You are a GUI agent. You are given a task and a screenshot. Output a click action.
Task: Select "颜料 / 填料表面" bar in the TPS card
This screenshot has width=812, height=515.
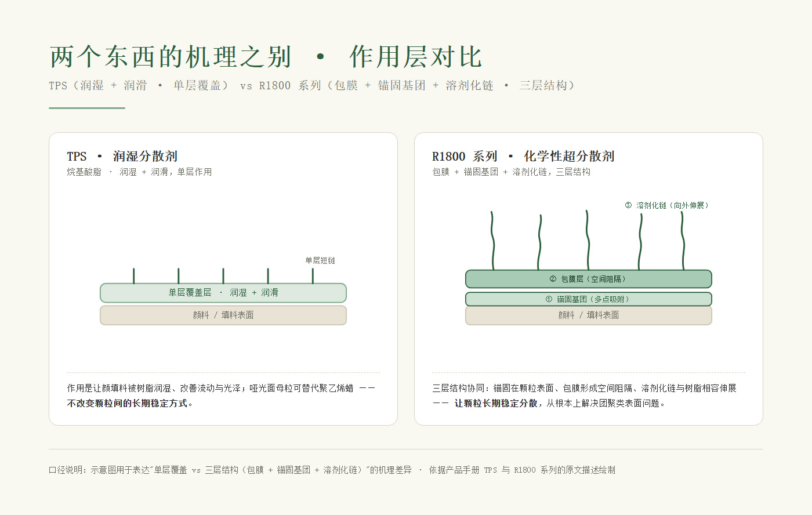(223, 315)
